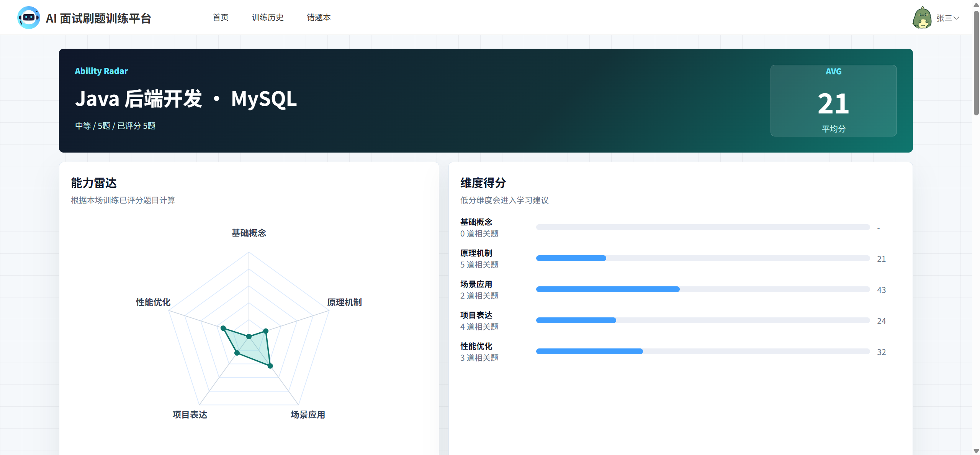980x455 pixels.
Task: Click the 维度得分 card heading
Action: point(483,183)
